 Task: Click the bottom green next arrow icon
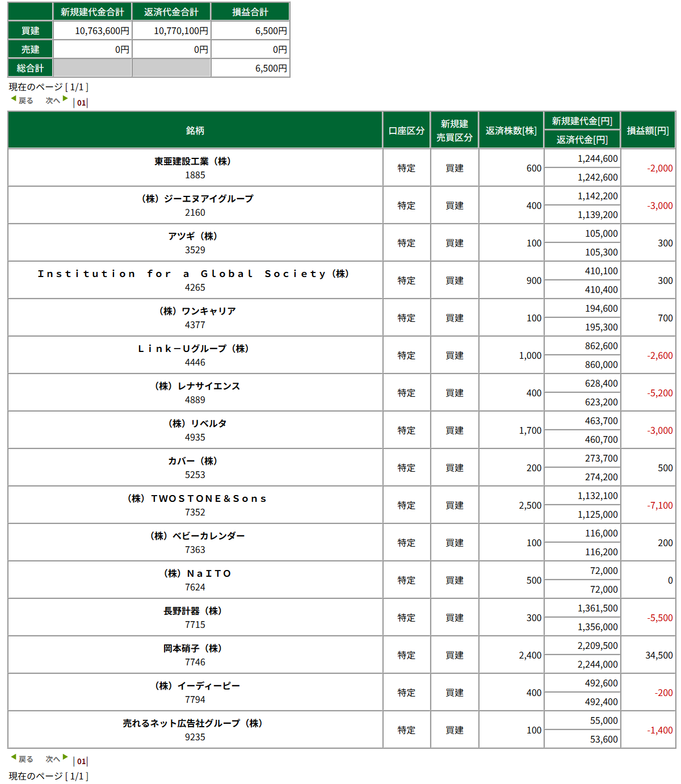point(65,757)
